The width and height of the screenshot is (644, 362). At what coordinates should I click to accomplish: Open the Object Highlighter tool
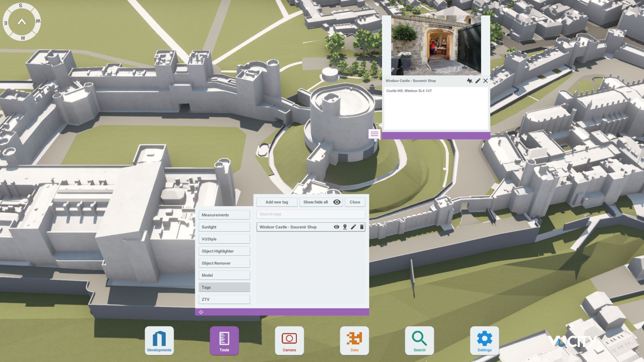tap(224, 251)
